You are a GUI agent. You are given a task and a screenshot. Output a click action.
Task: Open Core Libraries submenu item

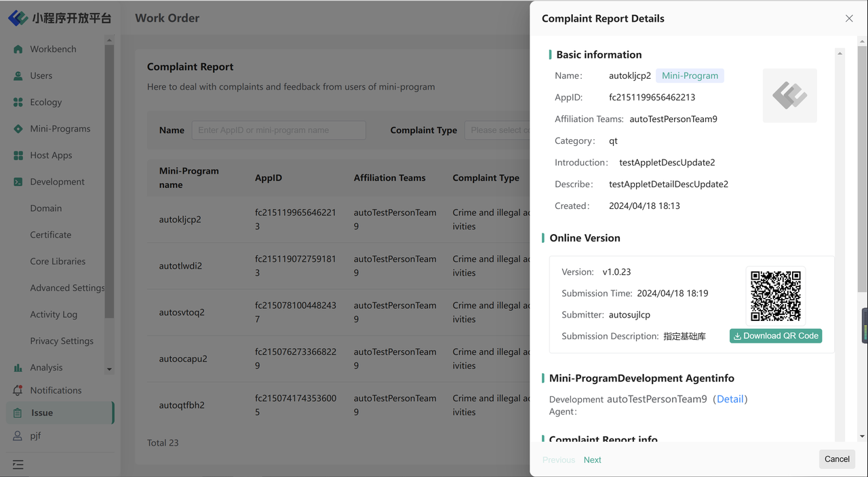pyautogui.click(x=58, y=261)
